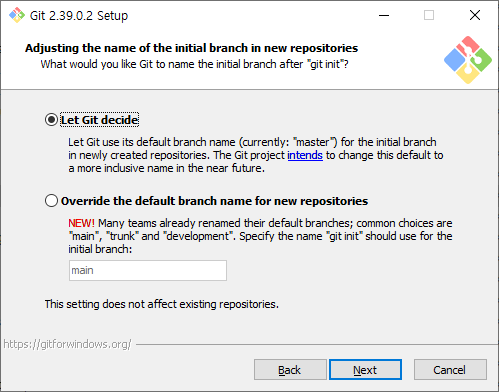Screen dimensions: 499x392
Task: Click the subtitle about naming branch after "git init"
Action: tap(194, 64)
